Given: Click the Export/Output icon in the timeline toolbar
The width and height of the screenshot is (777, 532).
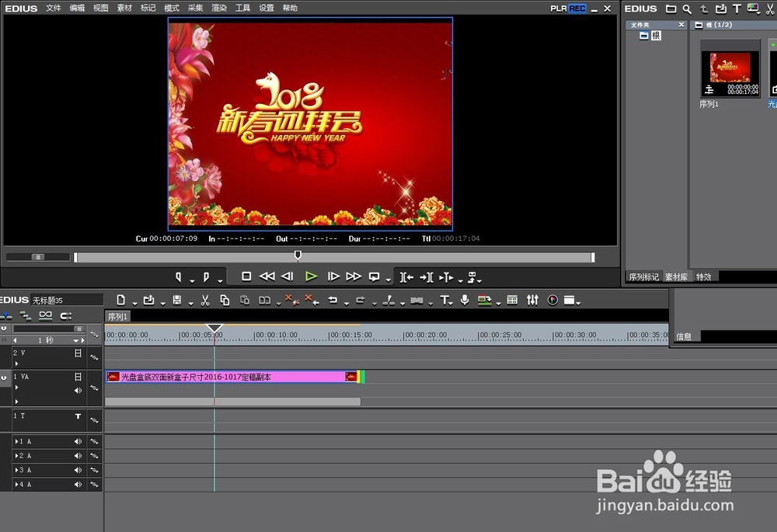Looking at the screenshot, I should 484,301.
